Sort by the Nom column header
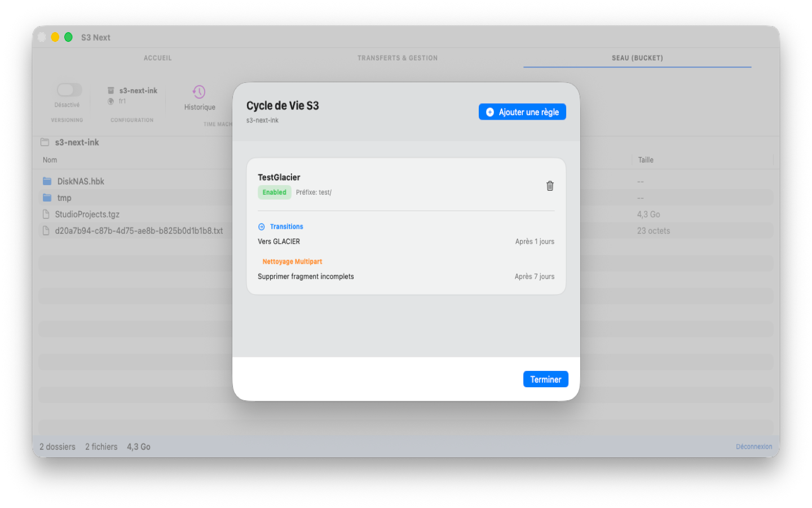Screen dimensions: 812x508 click(50, 160)
